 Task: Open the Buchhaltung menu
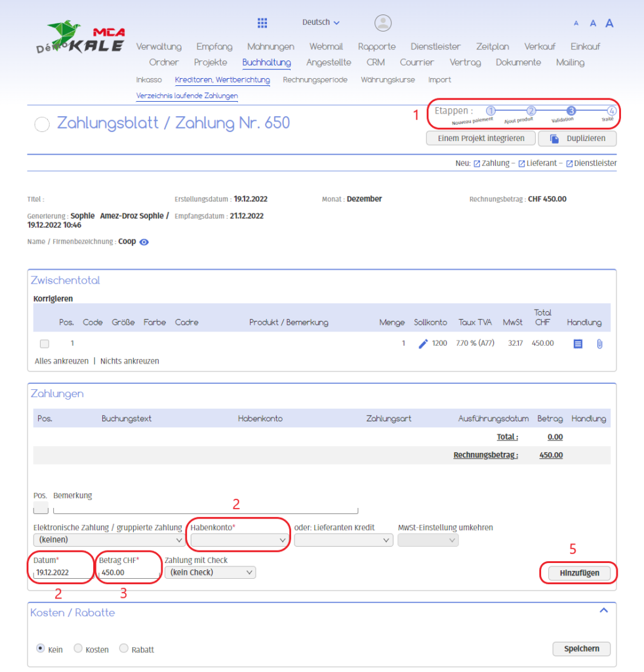pos(266,62)
